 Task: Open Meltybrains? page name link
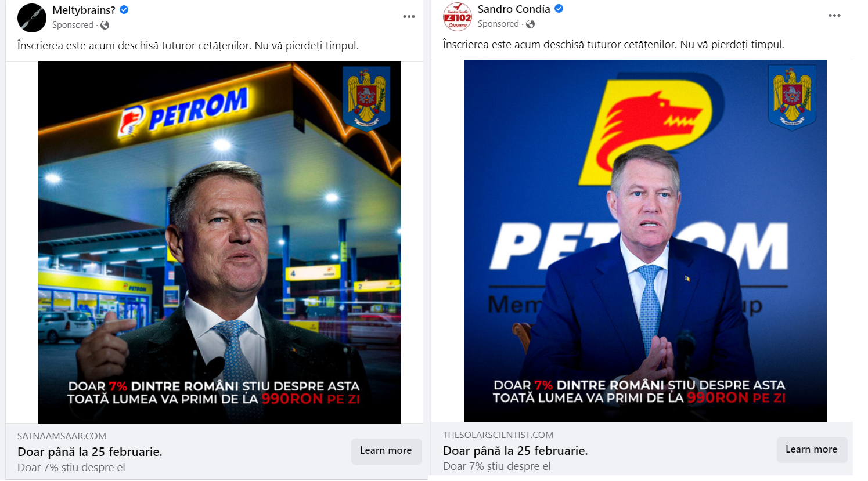[x=84, y=10]
